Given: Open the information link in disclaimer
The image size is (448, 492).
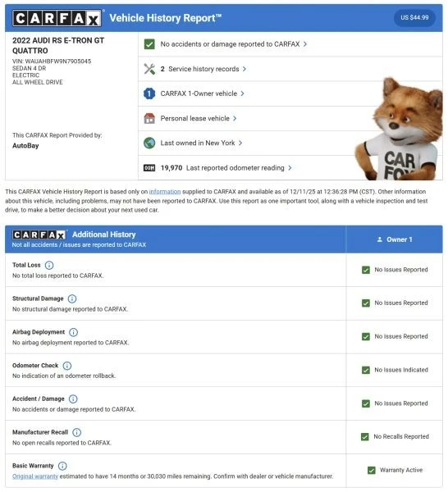Looking at the screenshot, I should point(165,192).
